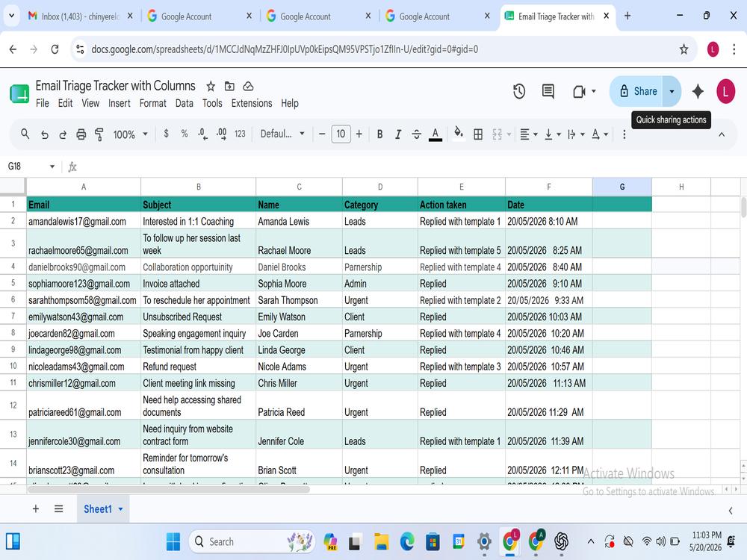The width and height of the screenshot is (747, 560).
Task: Open the Extensions menu
Action: click(x=252, y=103)
